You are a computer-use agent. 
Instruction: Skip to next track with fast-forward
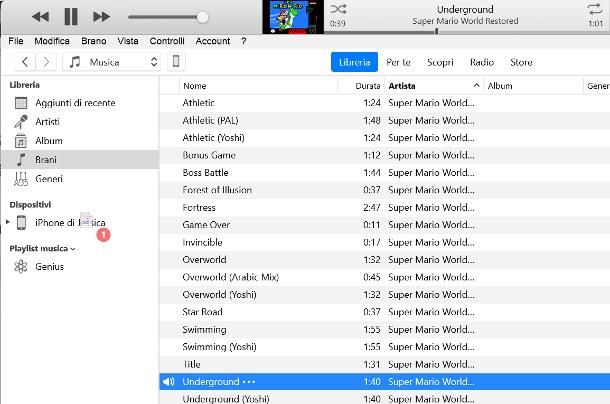[x=102, y=17]
